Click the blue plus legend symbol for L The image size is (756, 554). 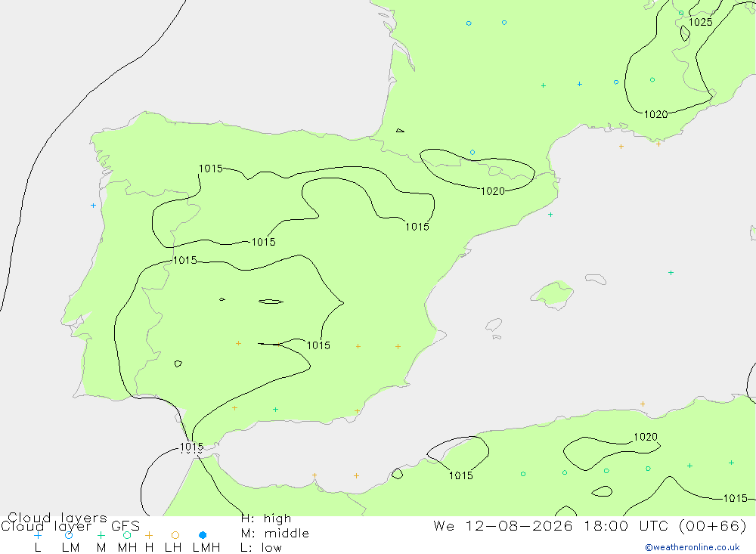point(38,535)
